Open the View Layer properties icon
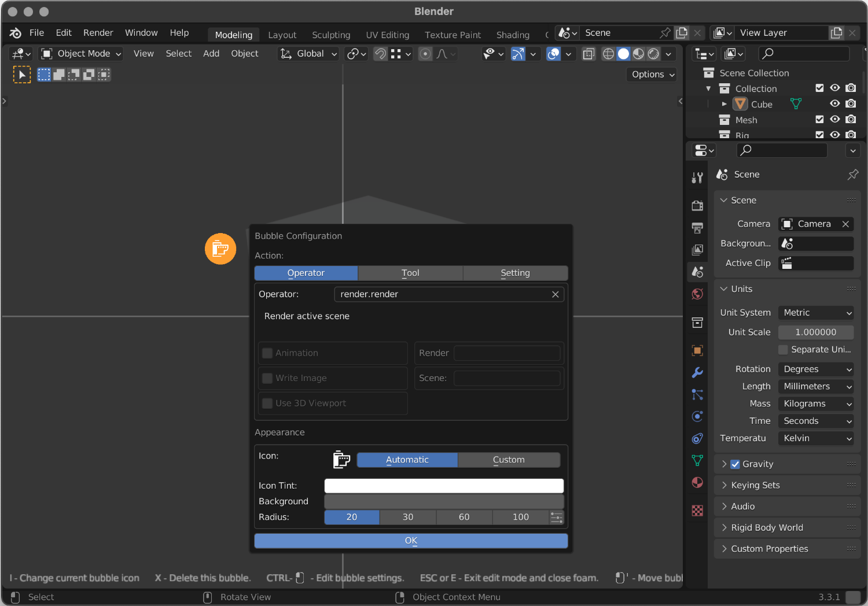Viewport: 868px width, 606px height. click(x=697, y=250)
